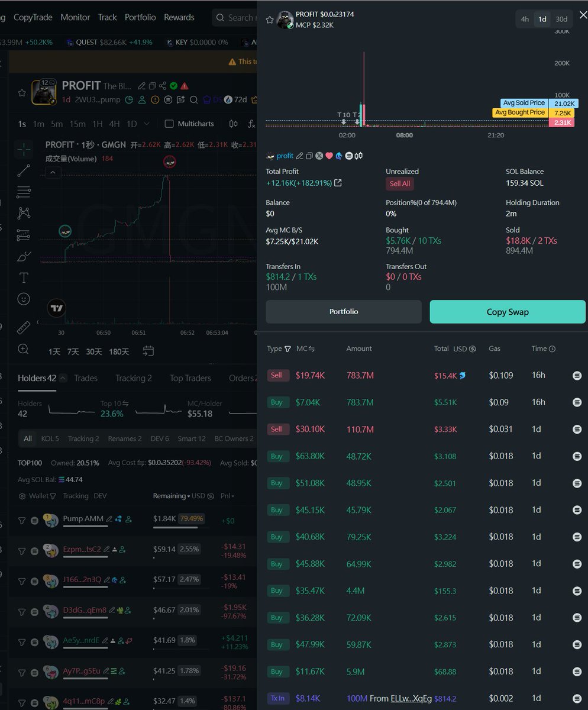Open the Top Traders tab

(x=190, y=378)
